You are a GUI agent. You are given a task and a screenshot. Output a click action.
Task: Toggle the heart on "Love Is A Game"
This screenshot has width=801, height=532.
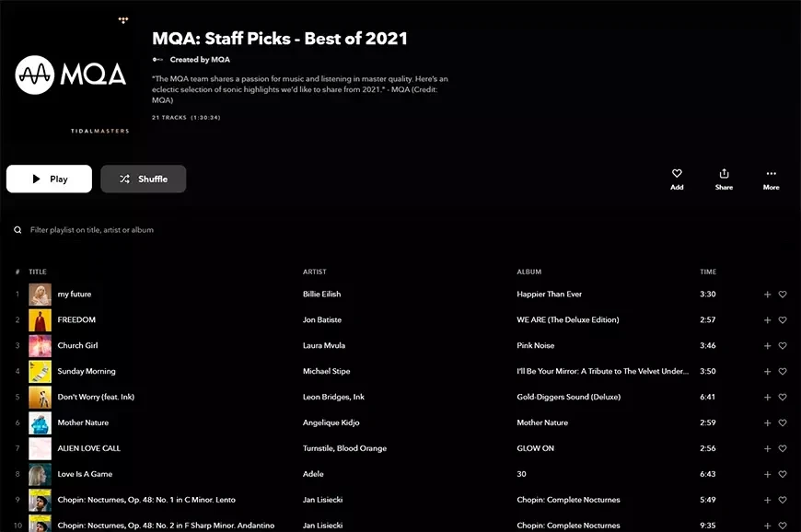[782, 475]
